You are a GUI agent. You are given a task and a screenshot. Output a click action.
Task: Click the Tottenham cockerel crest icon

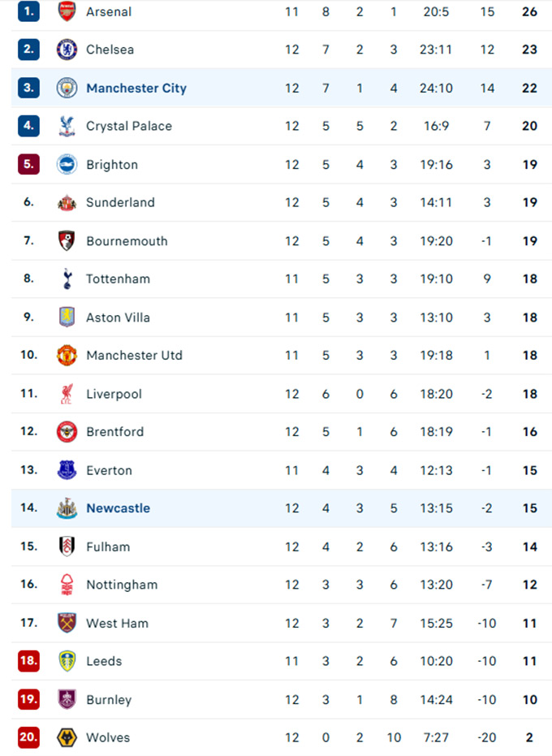tap(67, 279)
